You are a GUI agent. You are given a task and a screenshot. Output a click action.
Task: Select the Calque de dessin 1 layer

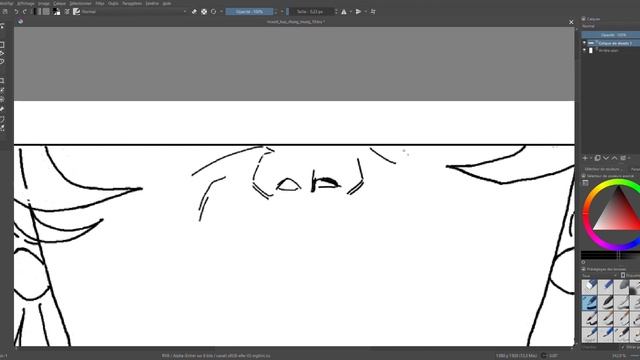(615, 43)
